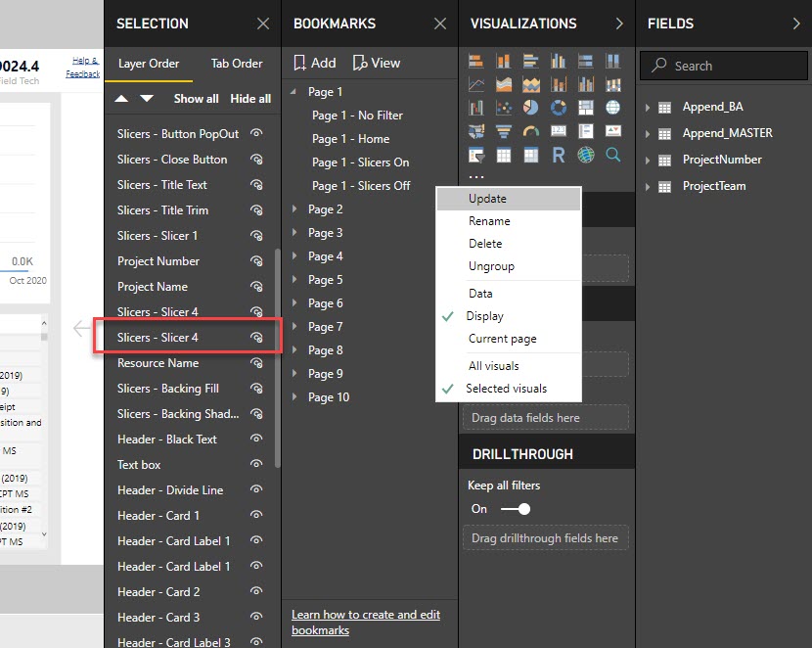Insert a Matrix visual
The image size is (812, 648).
pos(531,155)
